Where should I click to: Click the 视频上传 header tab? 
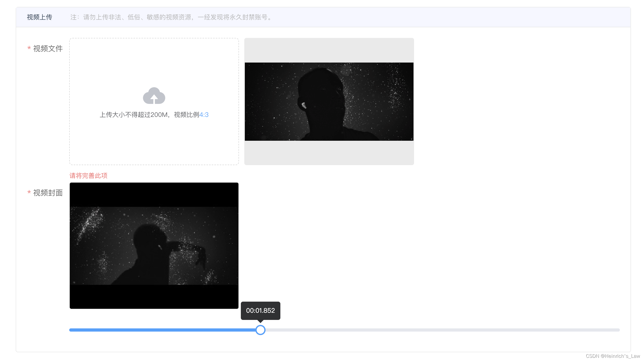click(39, 17)
